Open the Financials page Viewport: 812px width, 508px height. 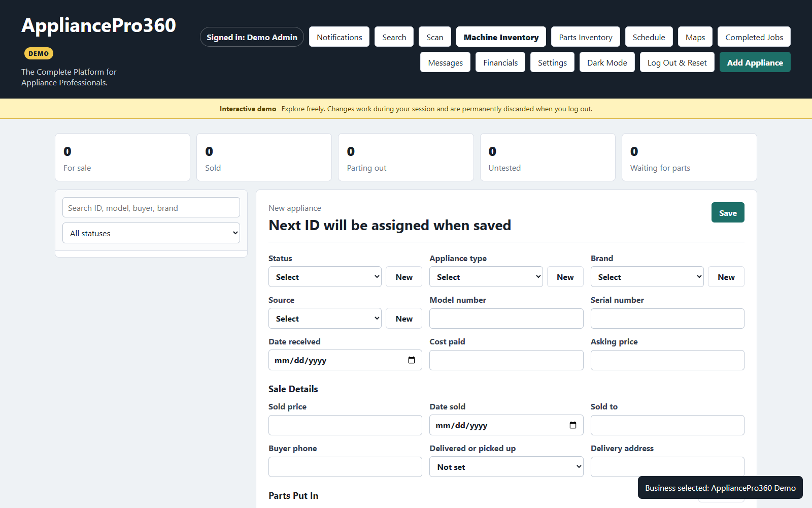(x=500, y=62)
